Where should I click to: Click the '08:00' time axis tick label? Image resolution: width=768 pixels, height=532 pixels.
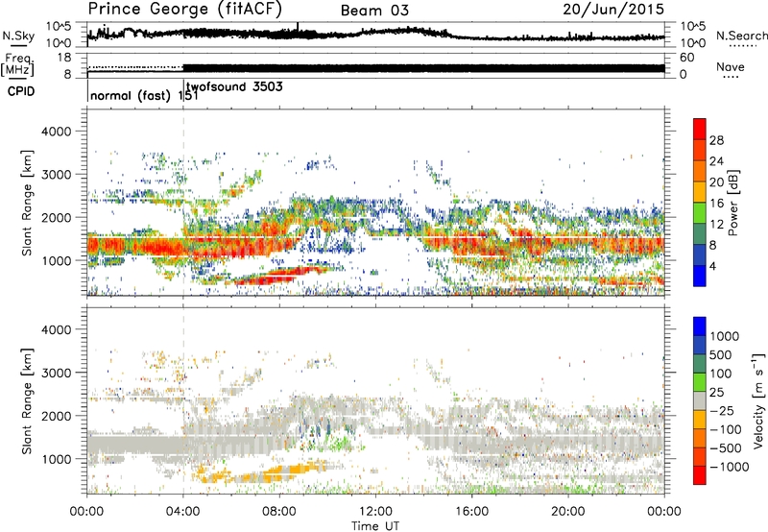279,512
